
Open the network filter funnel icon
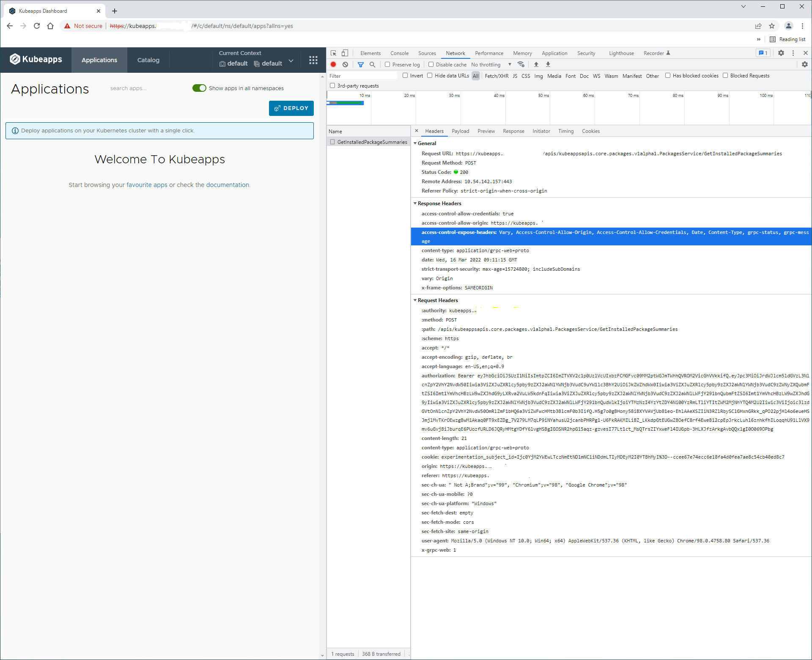click(360, 64)
